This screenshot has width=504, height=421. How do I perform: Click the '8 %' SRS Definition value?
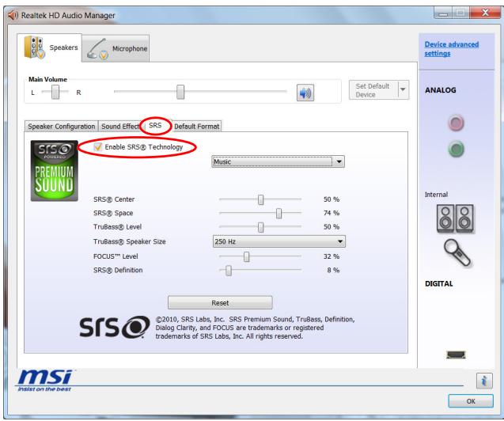(x=333, y=271)
